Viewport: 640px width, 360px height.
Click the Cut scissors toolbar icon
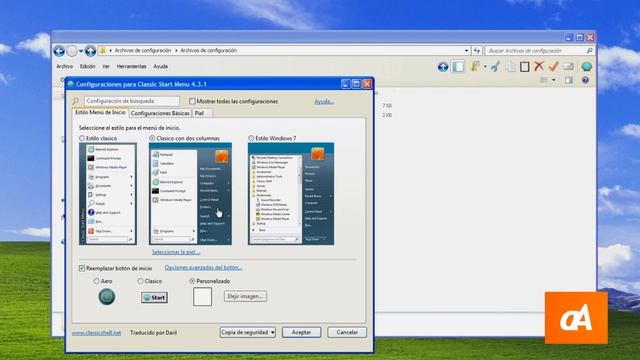495,67
